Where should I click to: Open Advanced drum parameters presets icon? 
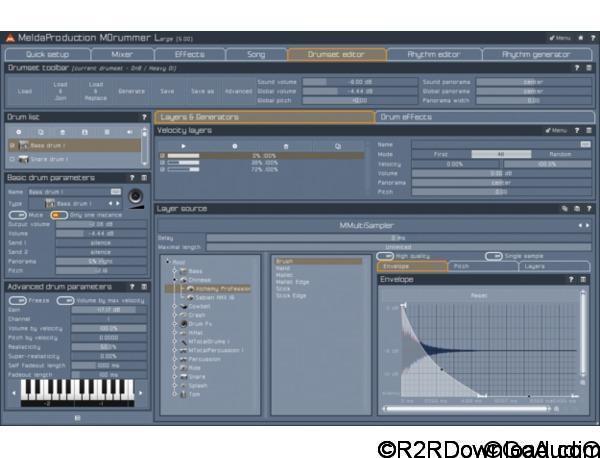(144, 287)
